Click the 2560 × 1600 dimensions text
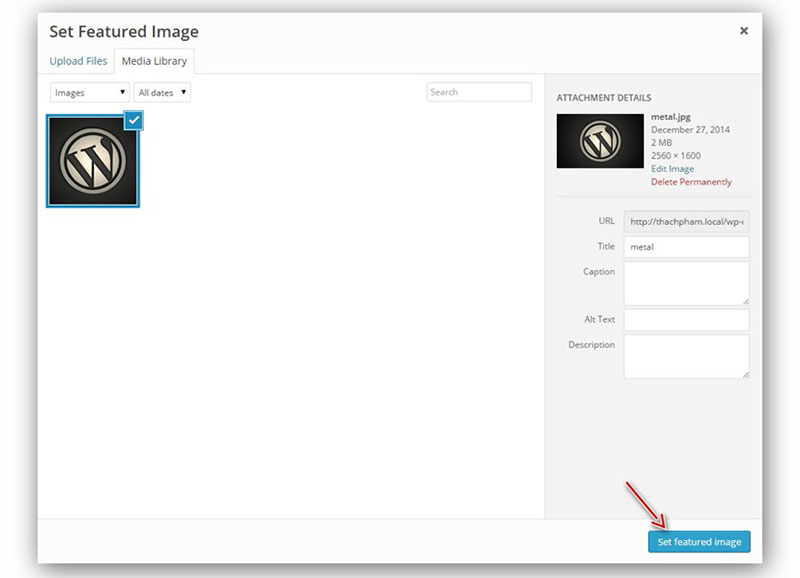This screenshot has width=800, height=578. pos(676,156)
